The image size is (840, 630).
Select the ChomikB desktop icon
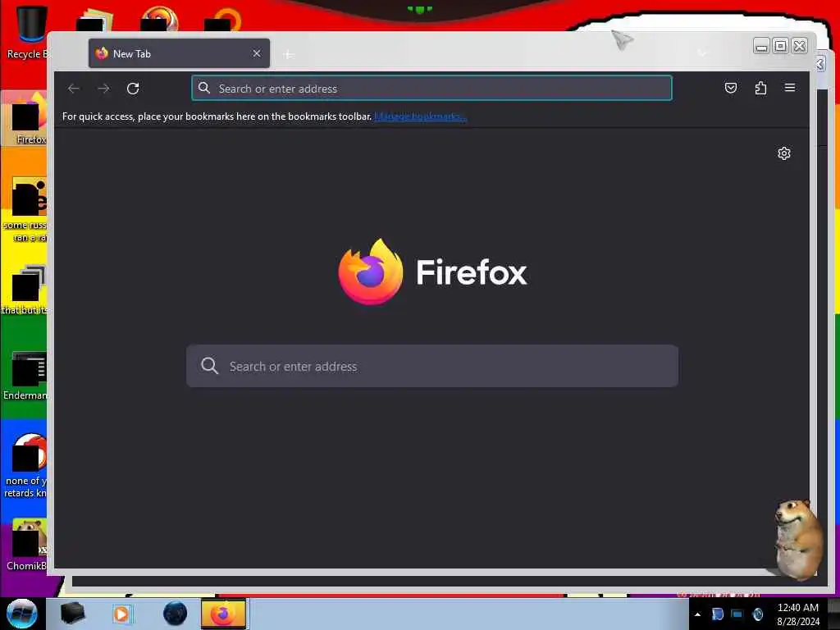coord(25,545)
